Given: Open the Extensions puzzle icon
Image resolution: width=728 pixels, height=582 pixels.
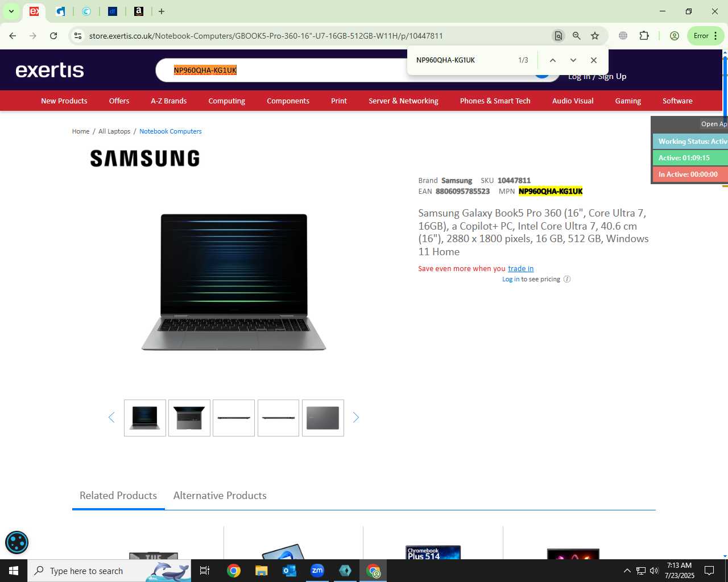Looking at the screenshot, I should click(x=644, y=36).
